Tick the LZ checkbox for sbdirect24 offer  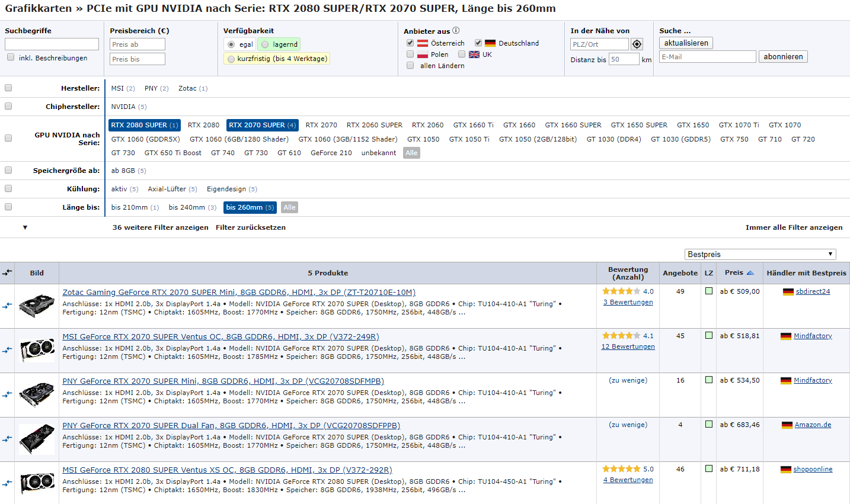pos(708,291)
